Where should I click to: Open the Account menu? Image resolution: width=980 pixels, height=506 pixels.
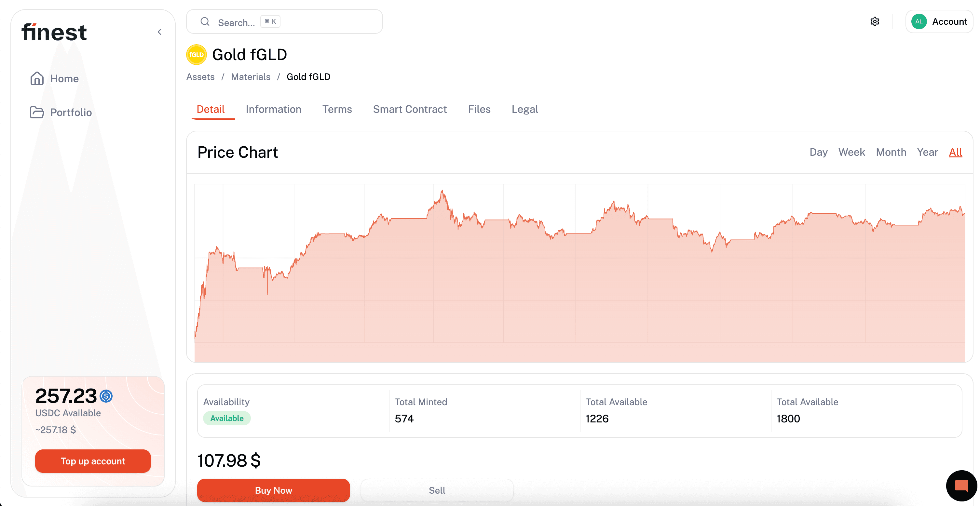pyautogui.click(x=949, y=22)
